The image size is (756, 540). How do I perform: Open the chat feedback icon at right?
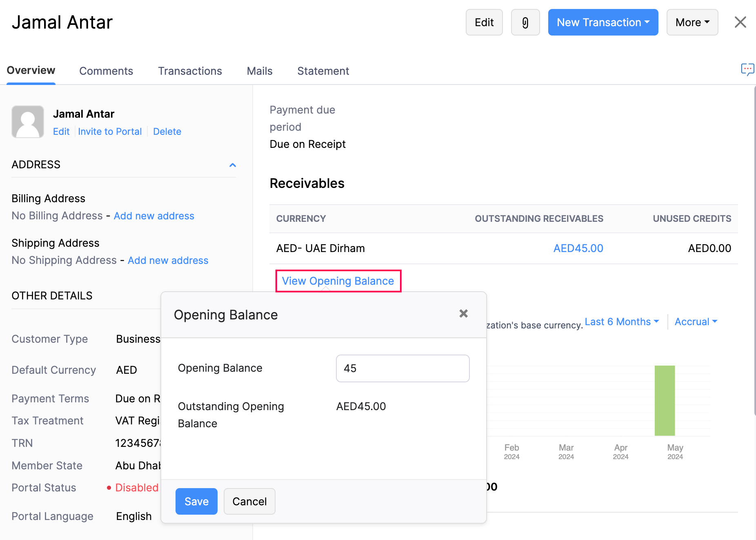(747, 69)
